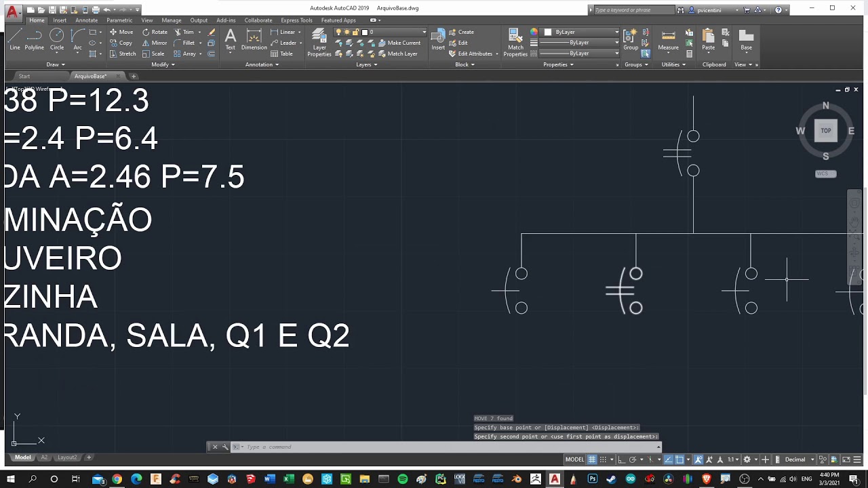Start the Scale command
This screenshot has width=868, height=488.
(153, 54)
